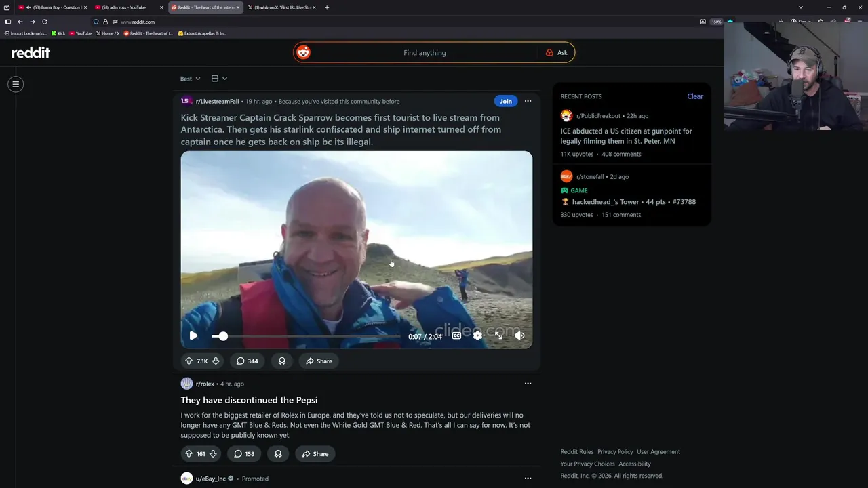
Task: Share the rolex Pepsi post
Action: pyautogui.click(x=315, y=454)
